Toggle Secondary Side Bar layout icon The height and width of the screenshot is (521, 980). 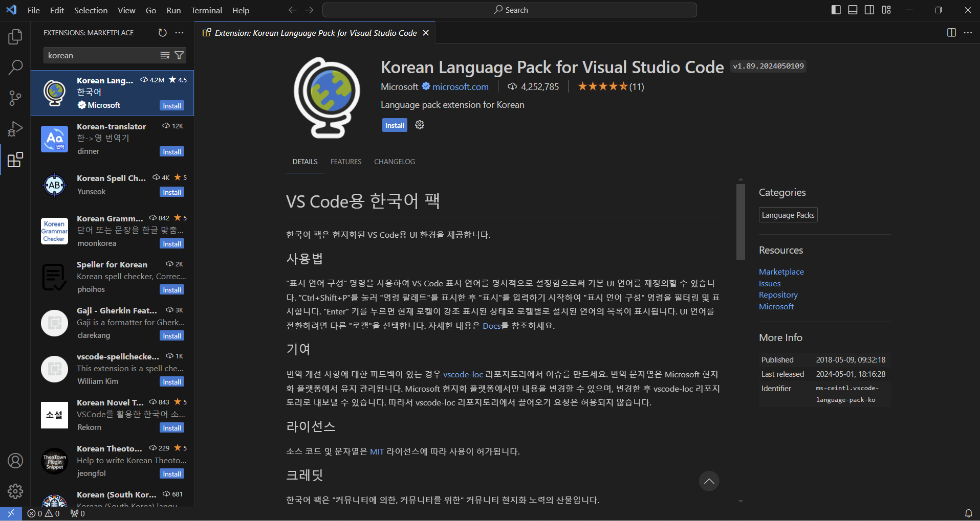(x=869, y=10)
